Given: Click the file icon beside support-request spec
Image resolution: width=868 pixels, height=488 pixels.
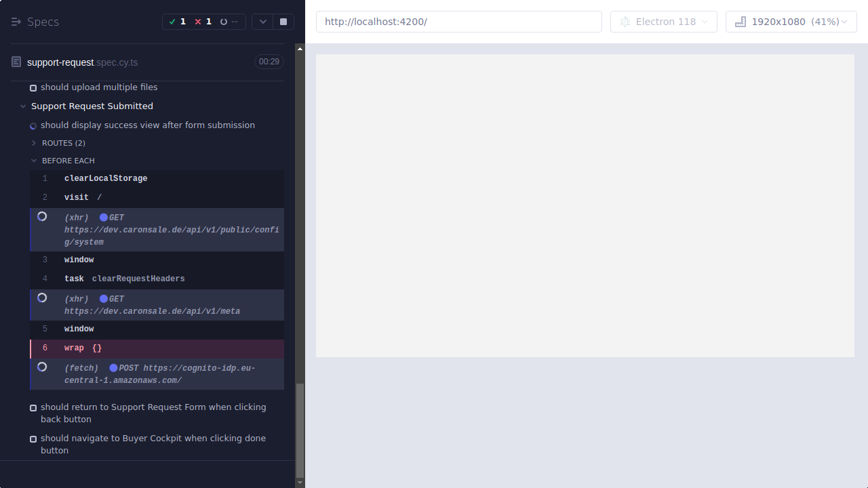Looking at the screenshot, I should [16, 62].
